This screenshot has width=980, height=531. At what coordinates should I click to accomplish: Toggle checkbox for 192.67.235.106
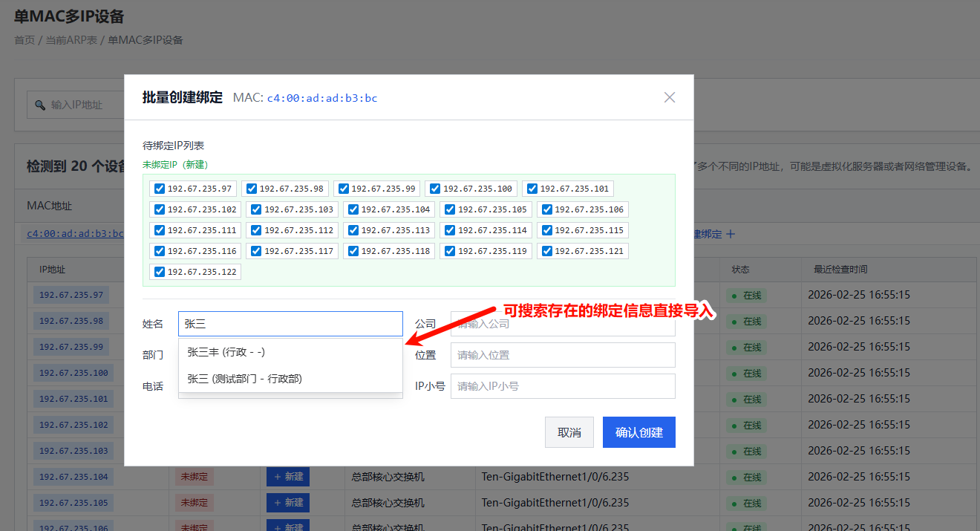546,209
